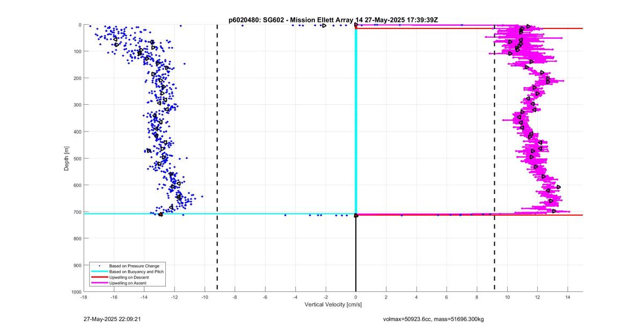The height and width of the screenshot is (328, 644).
Task: Click legend entry 'Based on Pressure Change'
Action: (x=134, y=266)
